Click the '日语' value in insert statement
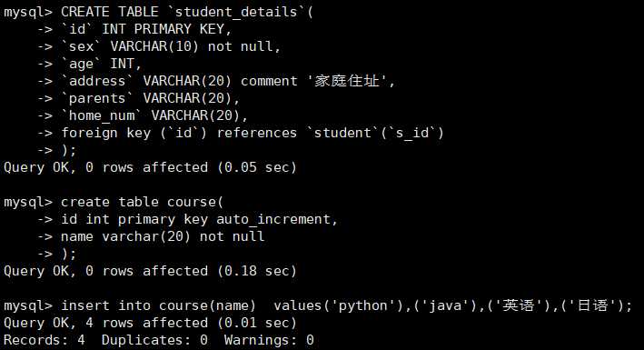 (592, 305)
